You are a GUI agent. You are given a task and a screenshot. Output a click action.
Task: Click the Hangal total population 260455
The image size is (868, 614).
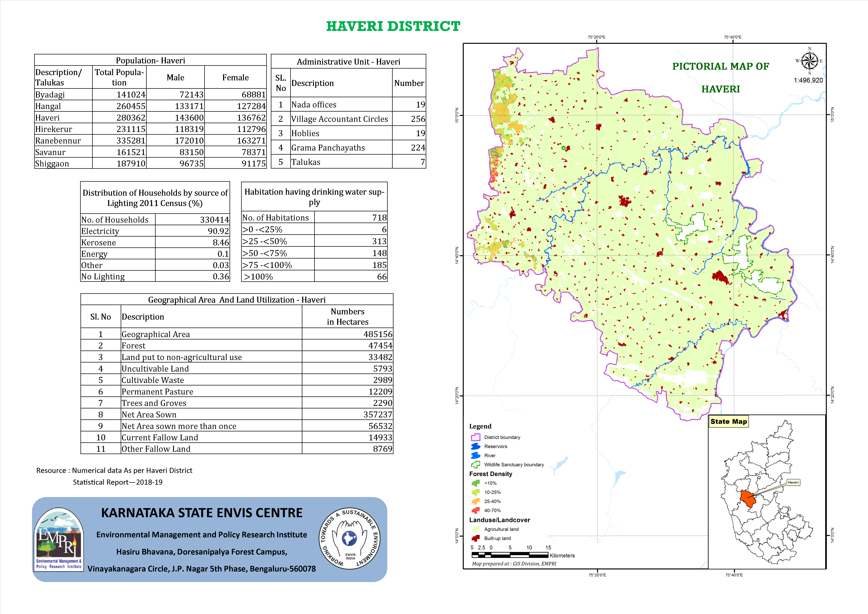pos(131,106)
